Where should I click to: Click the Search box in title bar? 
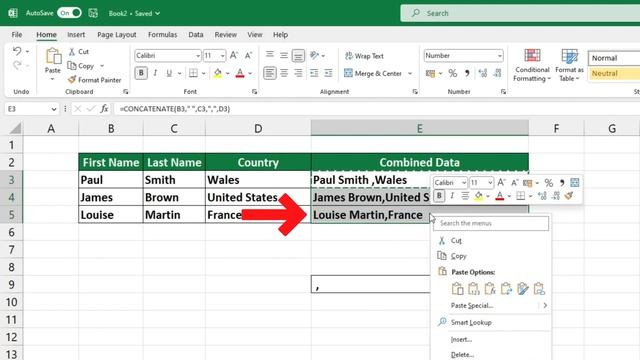point(520,13)
